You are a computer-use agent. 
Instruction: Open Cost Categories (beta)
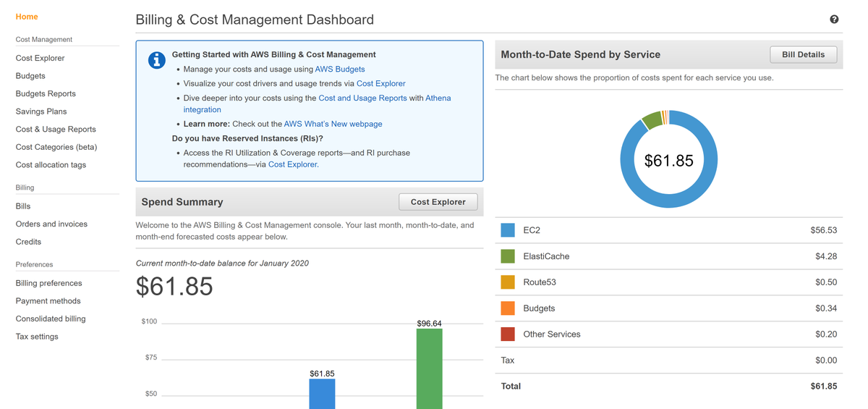click(56, 147)
